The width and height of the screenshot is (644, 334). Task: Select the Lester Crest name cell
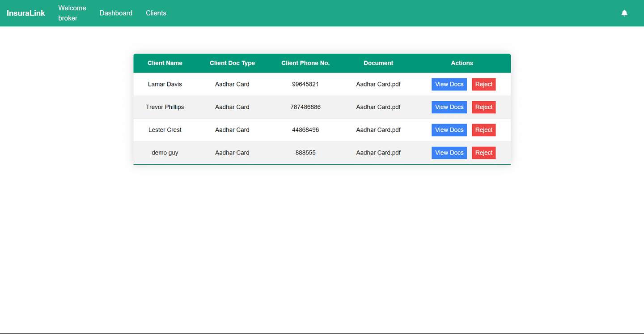(x=165, y=130)
